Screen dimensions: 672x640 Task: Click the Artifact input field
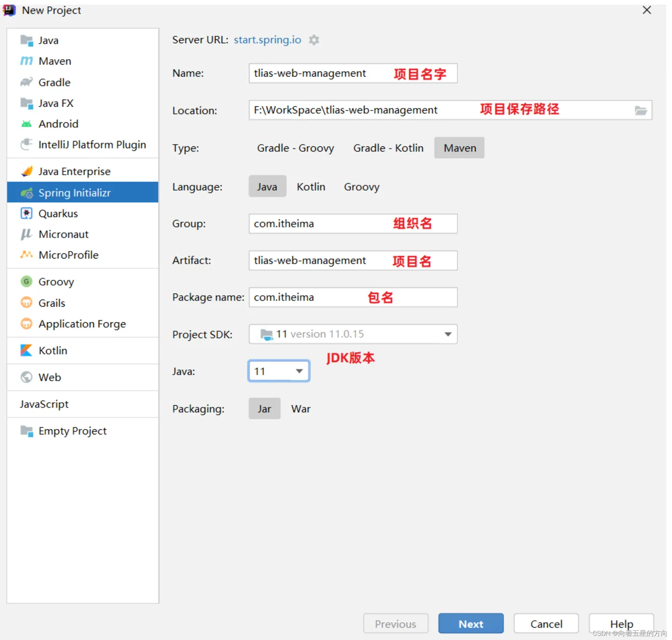pyautogui.click(x=353, y=261)
